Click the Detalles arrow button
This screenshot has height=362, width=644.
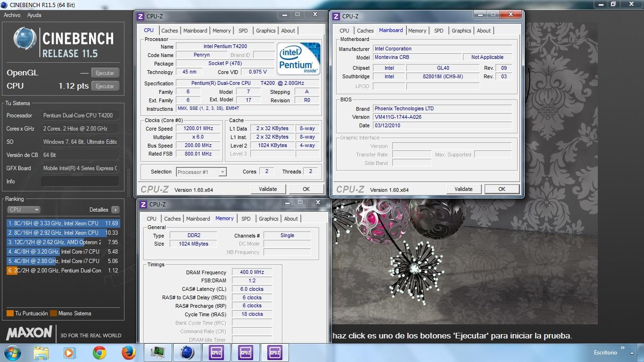pyautogui.click(x=116, y=210)
